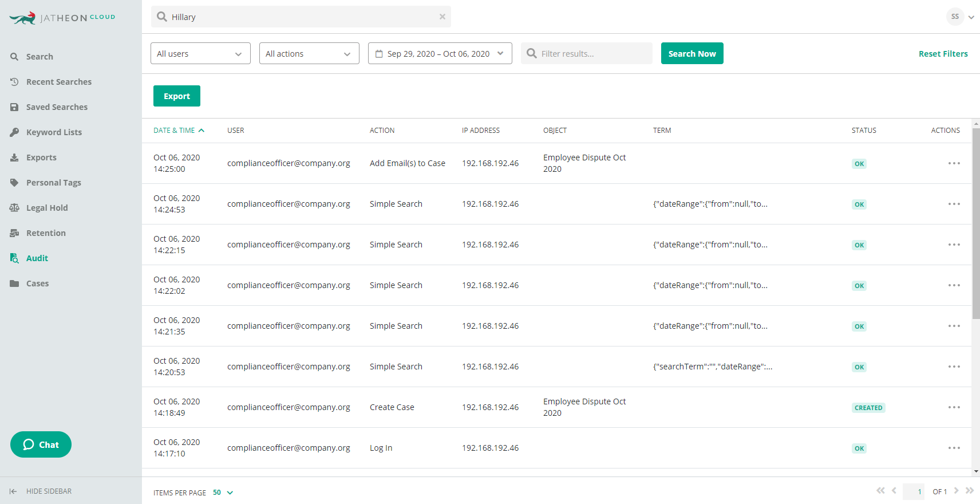The height and width of the screenshot is (504, 980).
Task: Click the Cases folder icon
Action: click(x=14, y=283)
